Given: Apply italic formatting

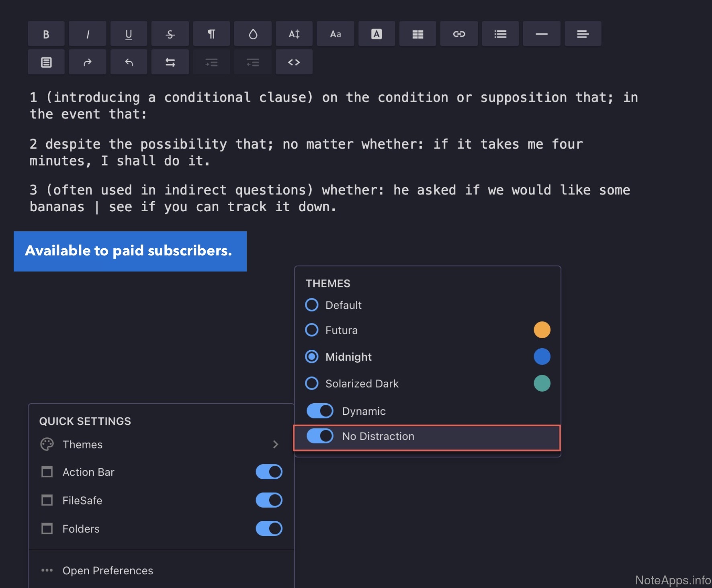Looking at the screenshot, I should click(88, 34).
